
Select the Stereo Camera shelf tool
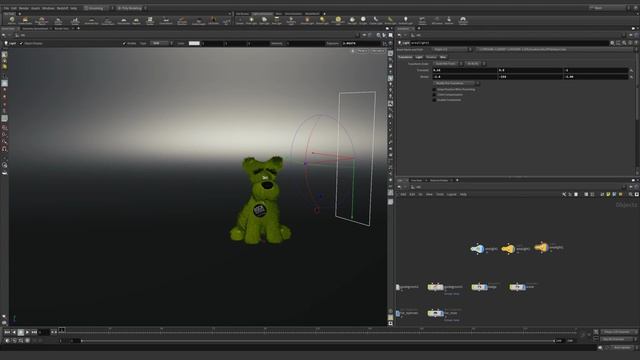[x=422, y=21]
